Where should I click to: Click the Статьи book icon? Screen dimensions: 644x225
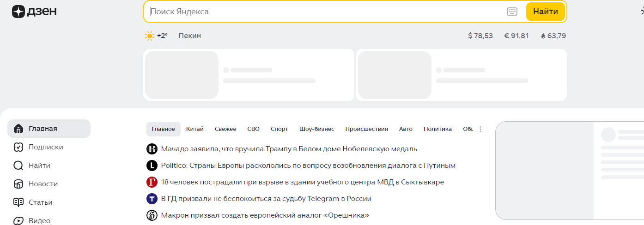[x=18, y=202]
